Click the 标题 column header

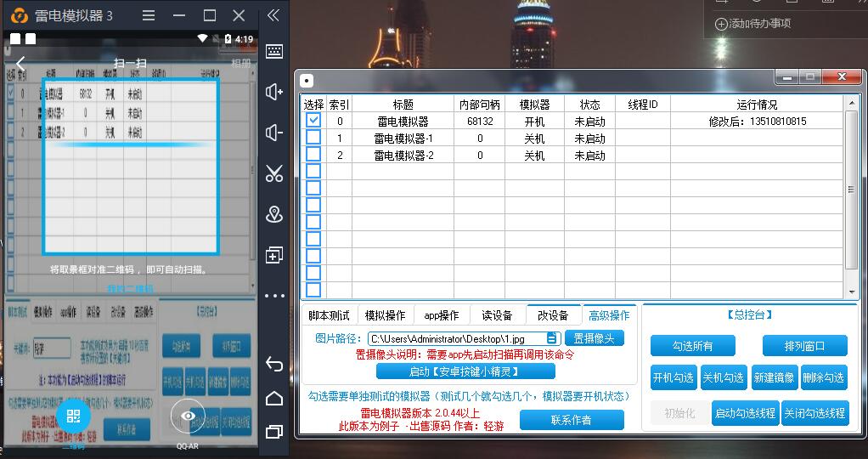(x=403, y=105)
